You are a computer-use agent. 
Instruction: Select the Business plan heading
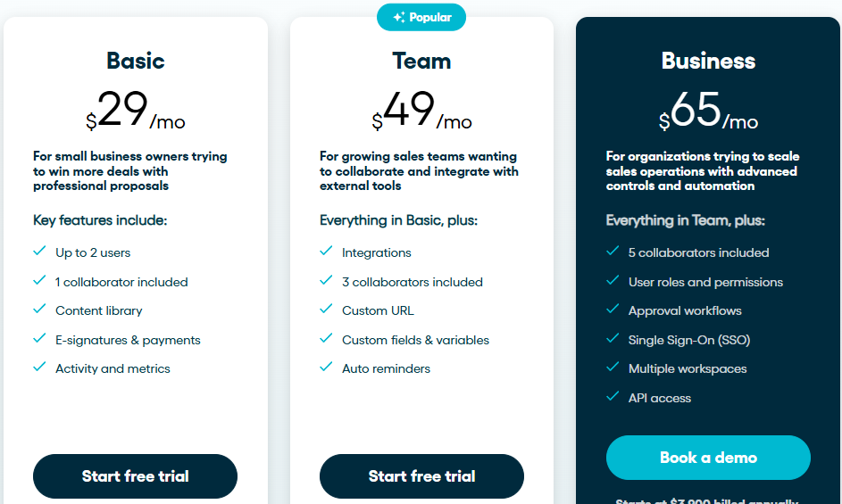pyautogui.click(x=708, y=61)
